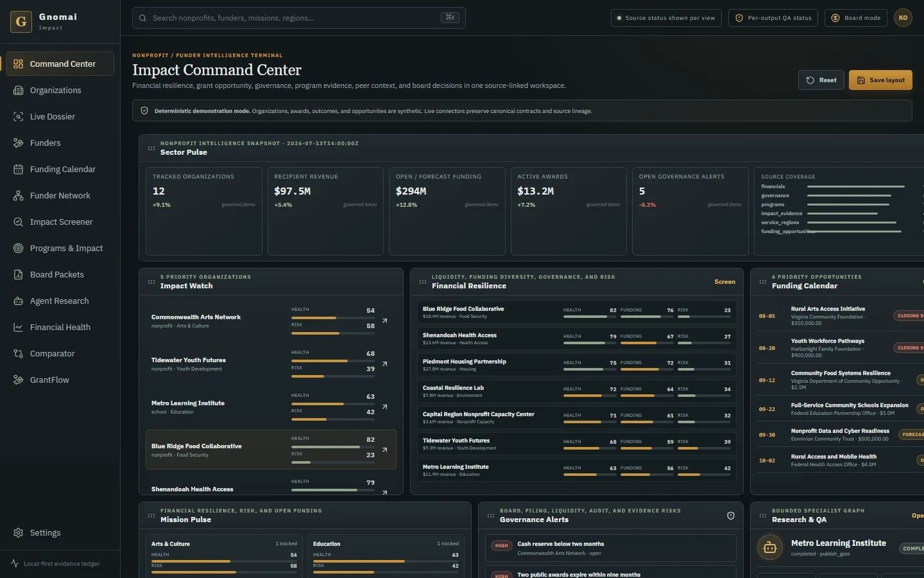Viewport: 924px width, 578px height.
Task: Open the Comparator tool
Action: (x=60, y=354)
